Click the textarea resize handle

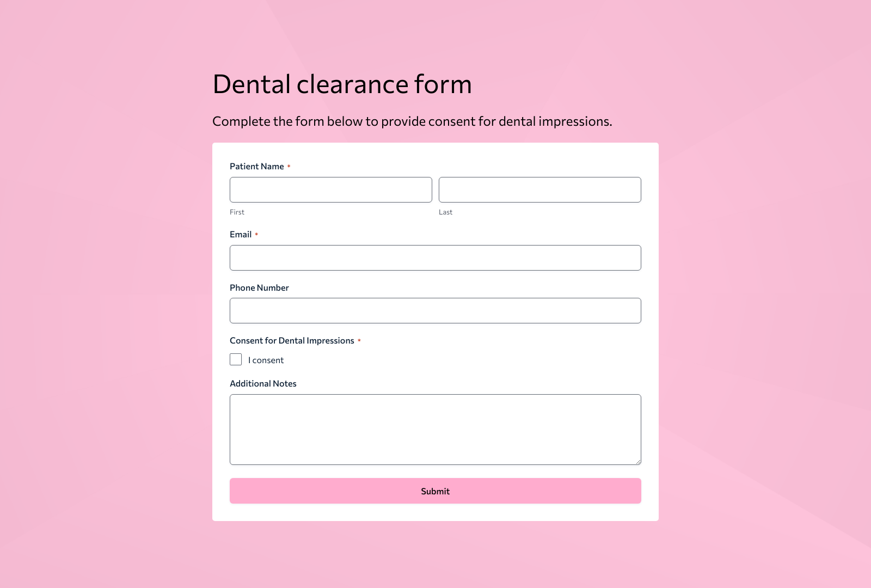(638, 462)
